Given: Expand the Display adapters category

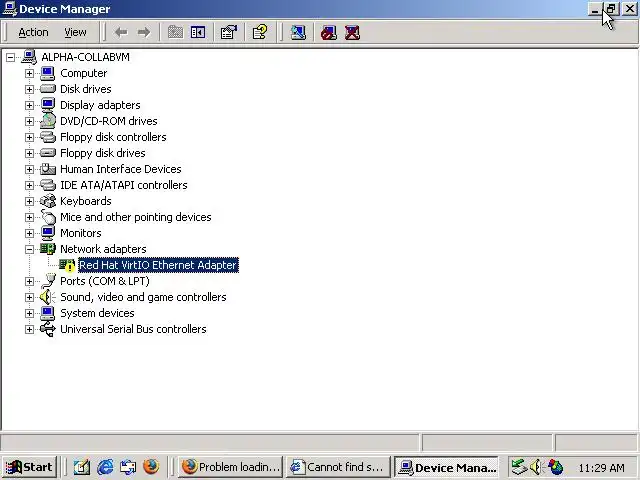Looking at the screenshot, I should tap(29, 105).
